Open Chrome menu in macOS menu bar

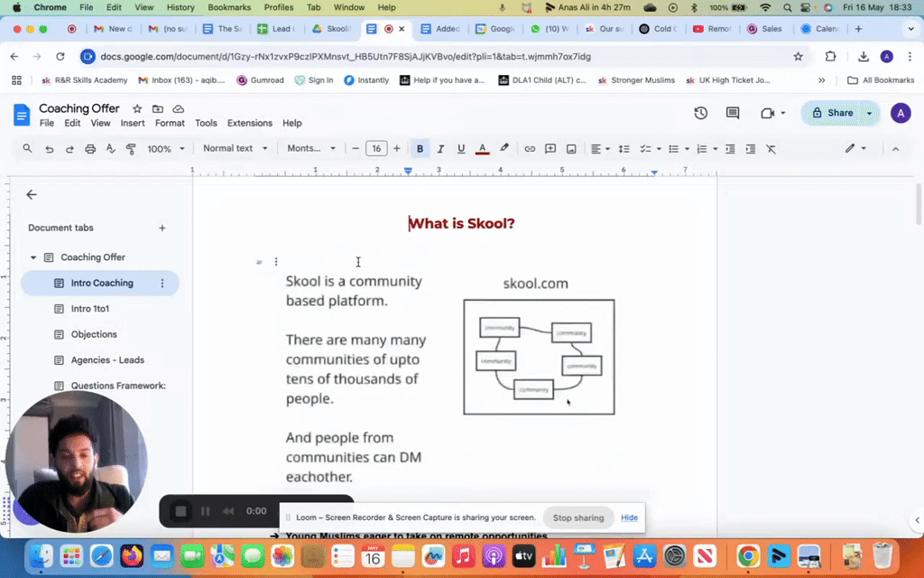[x=51, y=7]
